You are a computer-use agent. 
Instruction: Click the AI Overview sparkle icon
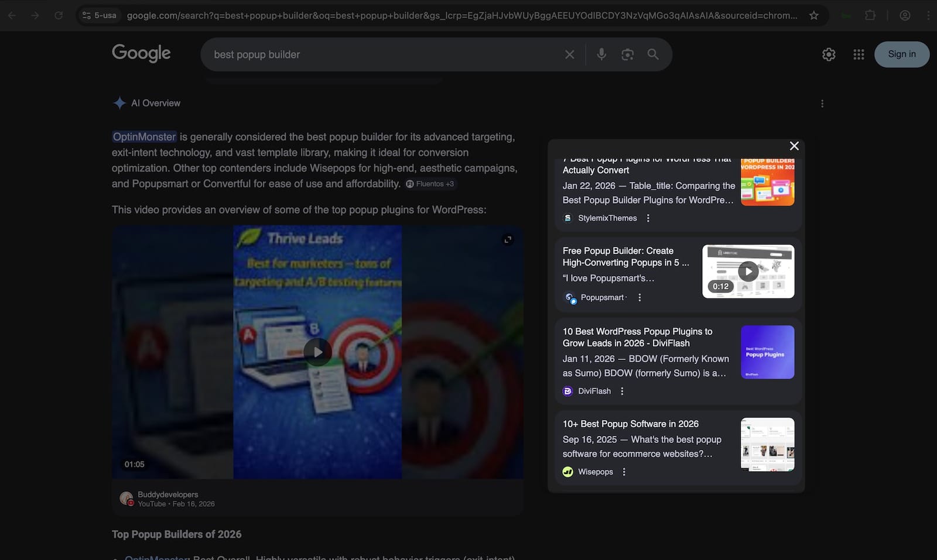(x=119, y=103)
